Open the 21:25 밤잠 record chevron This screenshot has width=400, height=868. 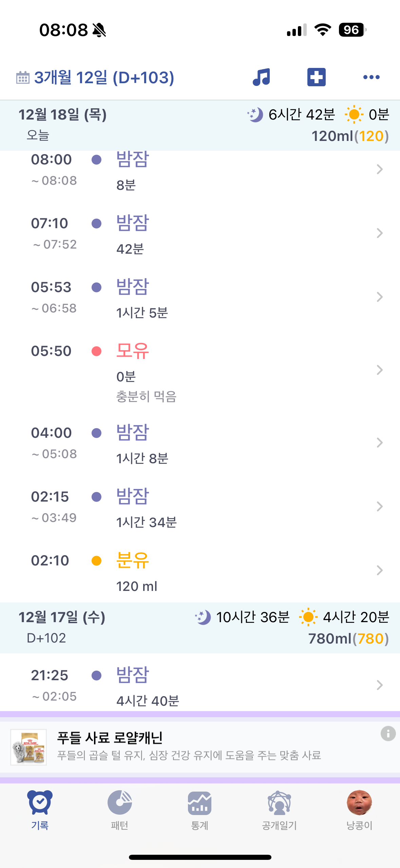pos(380,685)
